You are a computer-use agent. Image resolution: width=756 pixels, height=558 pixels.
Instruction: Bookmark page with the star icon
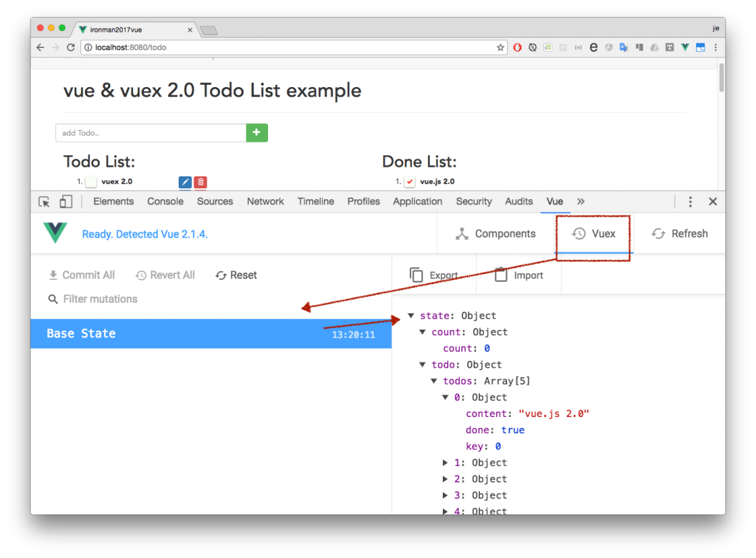(x=500, y=47)
